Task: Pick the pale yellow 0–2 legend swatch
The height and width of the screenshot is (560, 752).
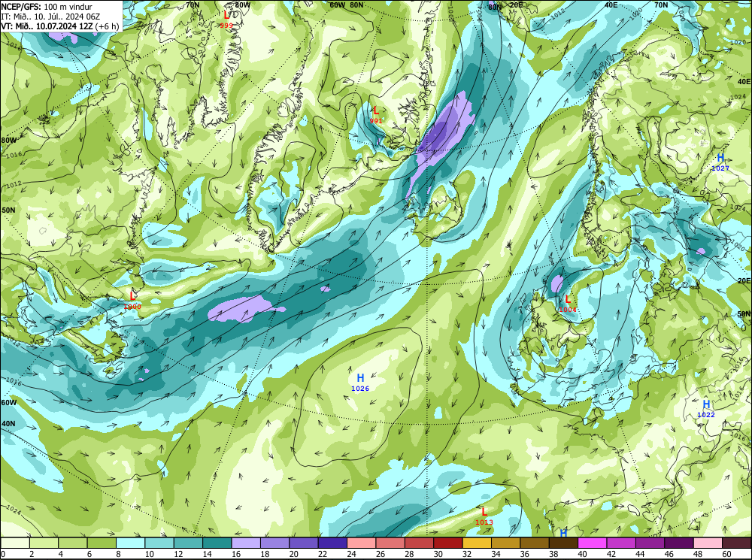Action: pyautogui.click(x=15, y=543)
